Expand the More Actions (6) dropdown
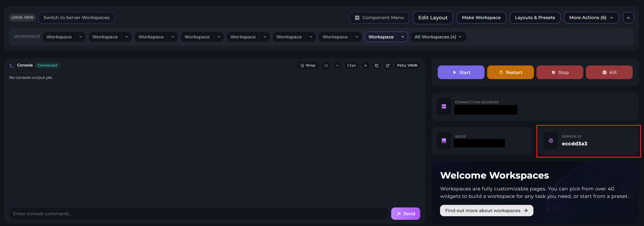The width and height of the screenshot is (644, 226). [x=591, y=18]
